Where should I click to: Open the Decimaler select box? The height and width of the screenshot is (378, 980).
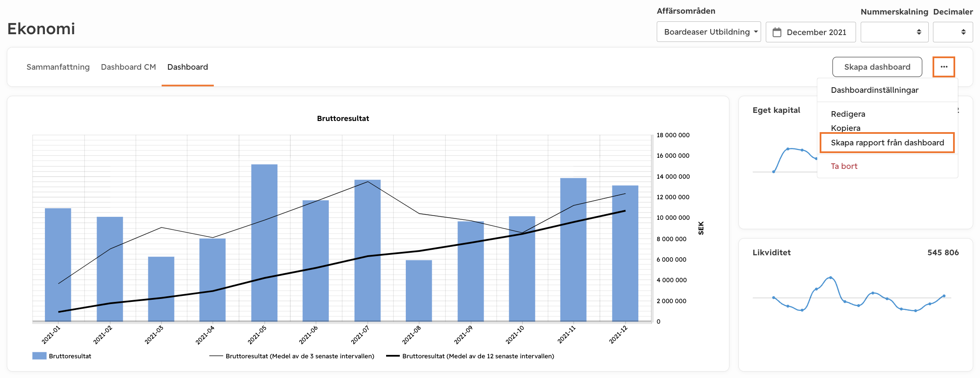click(953, 32)
